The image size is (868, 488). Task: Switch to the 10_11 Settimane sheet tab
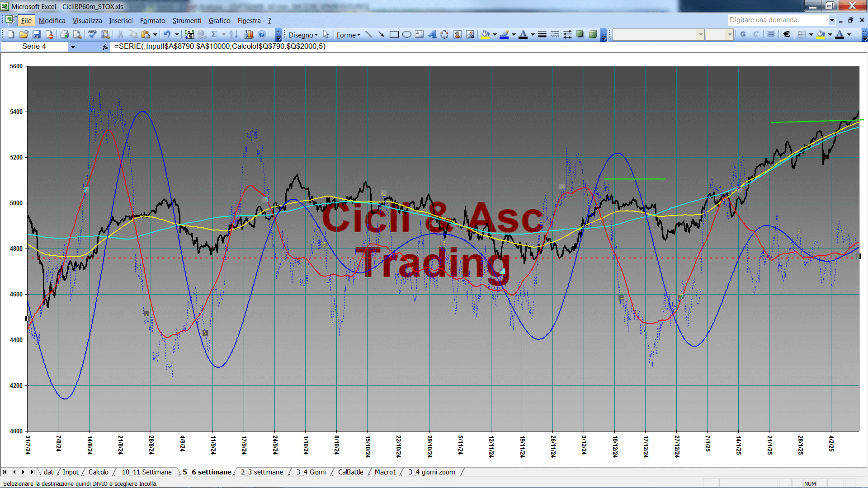click(x=146, y=472)
